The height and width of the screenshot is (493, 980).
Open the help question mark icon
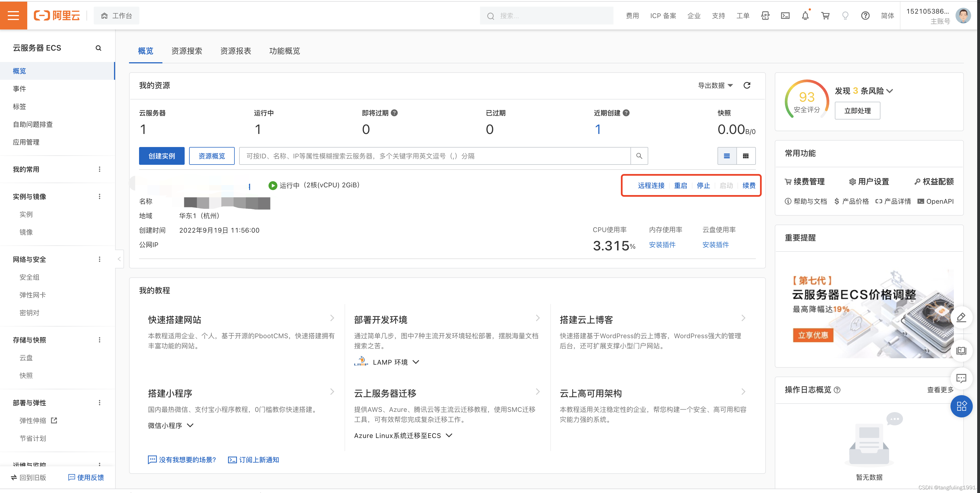coord(865,16)
